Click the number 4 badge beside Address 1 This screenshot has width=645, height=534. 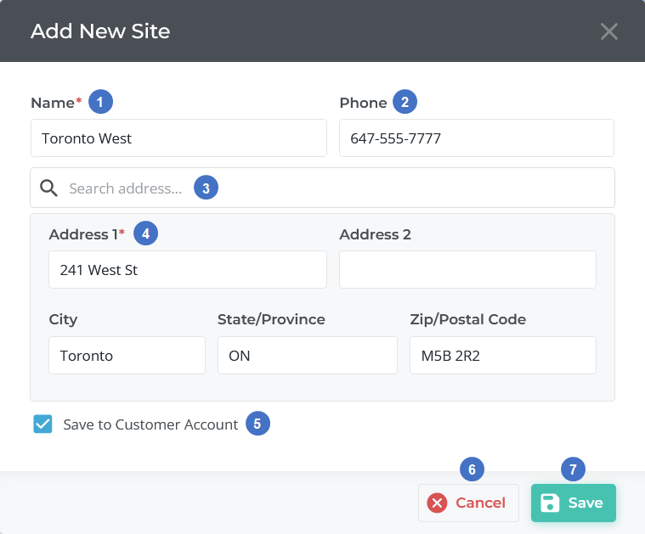coord(146,234)
